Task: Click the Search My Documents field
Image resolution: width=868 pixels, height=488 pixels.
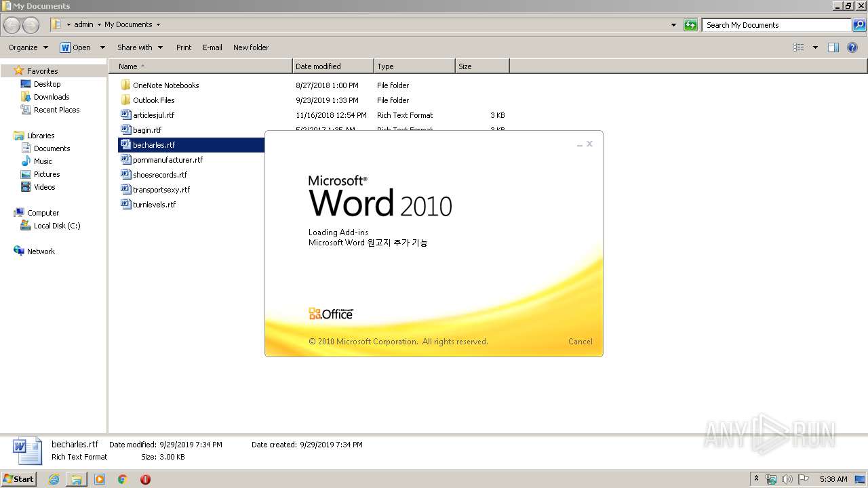Action: coord(777,25)
